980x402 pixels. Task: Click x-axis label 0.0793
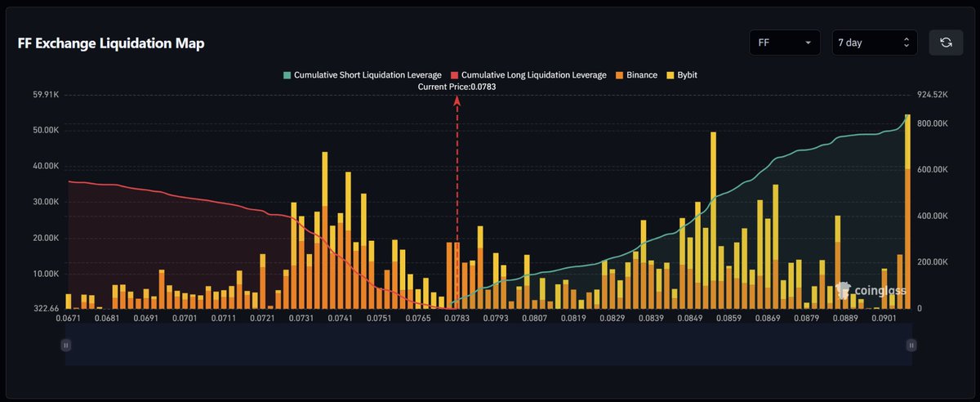tap(496, 317)
